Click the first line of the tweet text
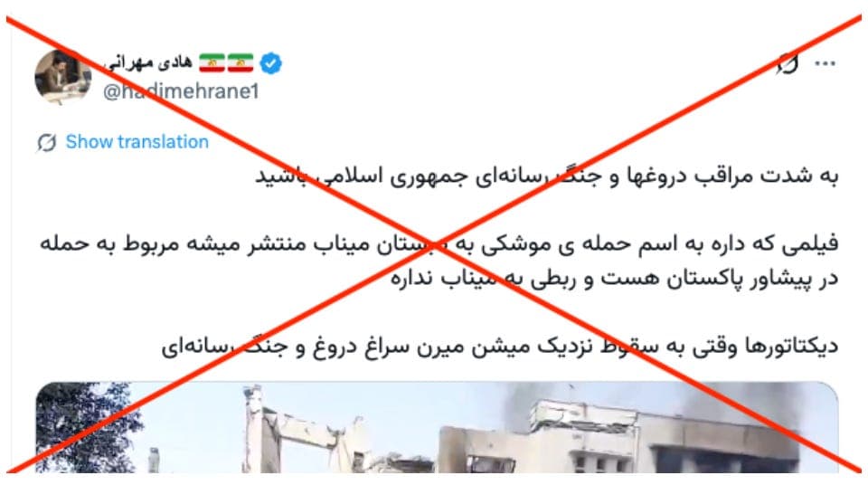Image resolution: width=868 pixels, height=485 pixels. coord(546,176)
